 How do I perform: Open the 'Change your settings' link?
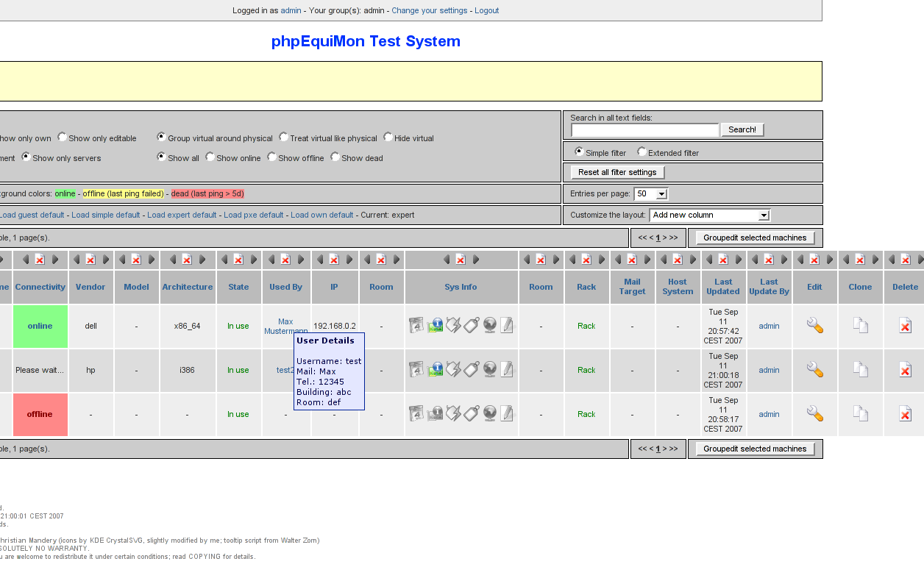(430, 11)
